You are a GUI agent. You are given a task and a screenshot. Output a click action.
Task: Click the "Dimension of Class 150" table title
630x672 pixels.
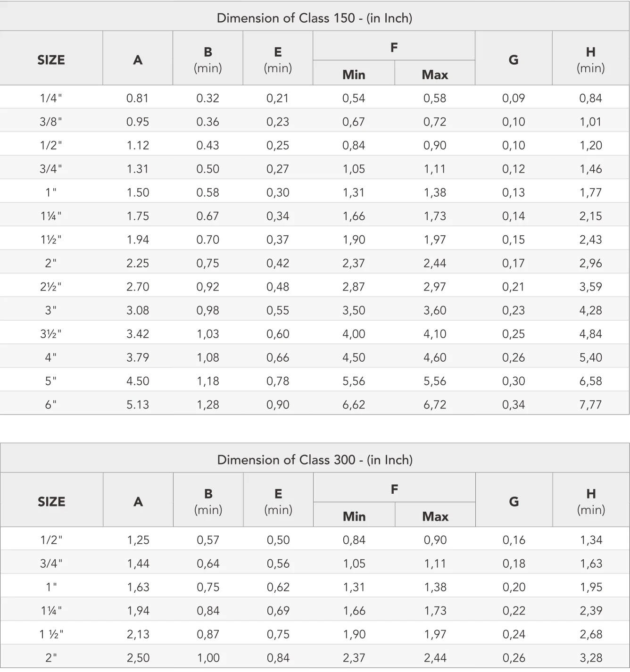coord(315,18)
